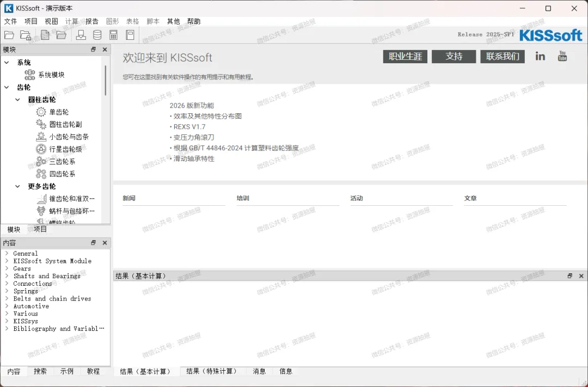The width and height of the screenshot is (588, 387).
Task: Select the 蜗杆与包络环… worm gear icon
Action: pyautogui.click(x=41, y=211)
